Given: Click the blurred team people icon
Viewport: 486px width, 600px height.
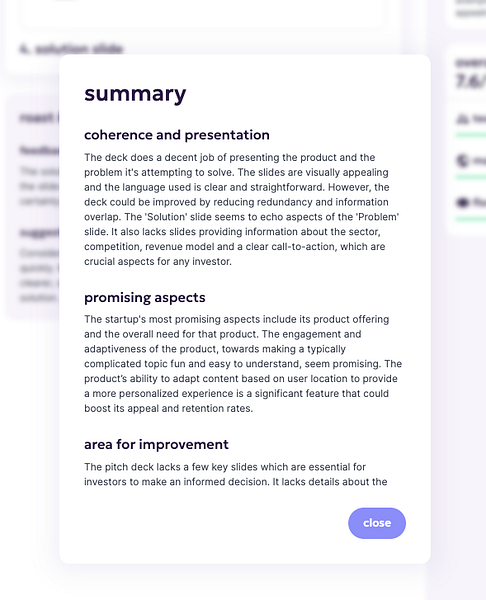Looking at the screenshot, I should click(x=462, y=119).
